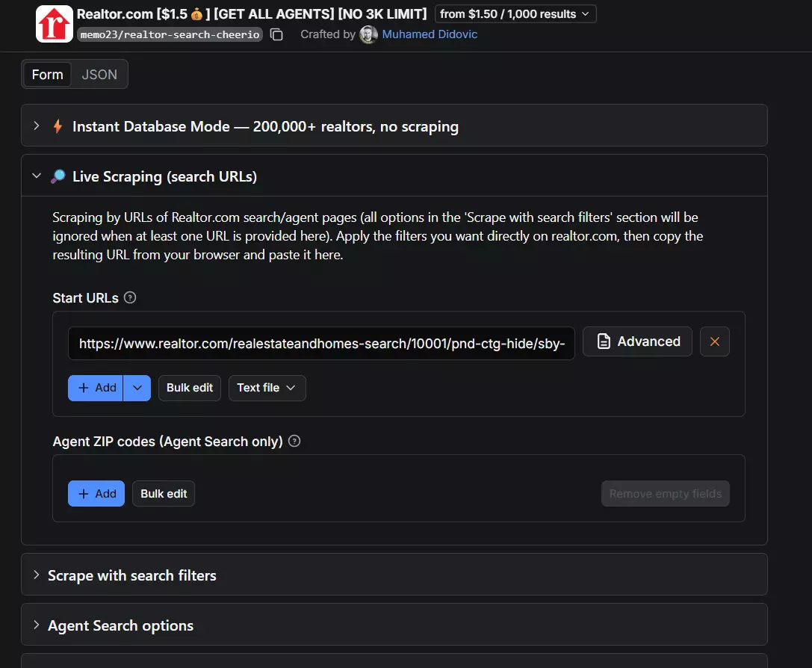
Task: Switch to the JSON tab
Action: (x=99, y=75)
